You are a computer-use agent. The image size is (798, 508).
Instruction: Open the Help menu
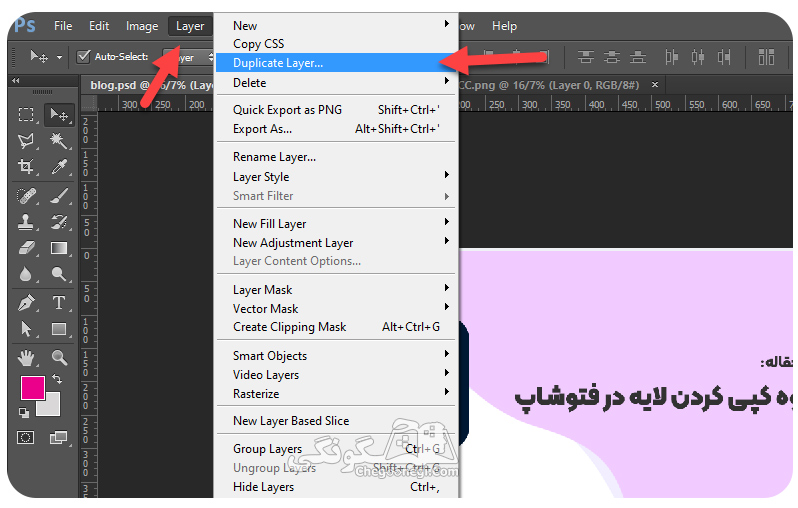pyautogui.click(x=504, y=26)
